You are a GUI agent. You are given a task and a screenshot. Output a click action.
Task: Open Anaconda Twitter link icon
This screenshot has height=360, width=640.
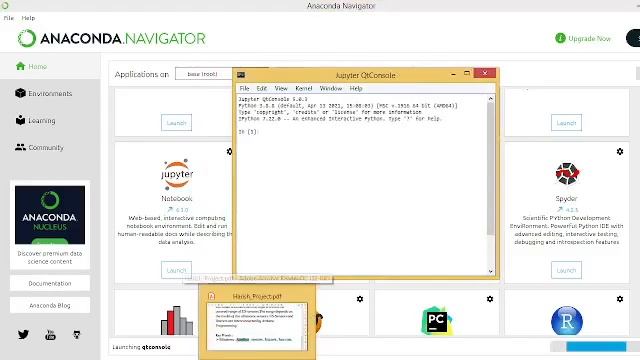click(23, 335)
